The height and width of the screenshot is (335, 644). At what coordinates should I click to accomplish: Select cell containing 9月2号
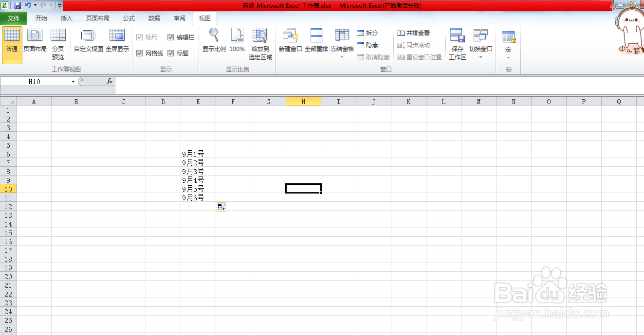tap(198, 162)
